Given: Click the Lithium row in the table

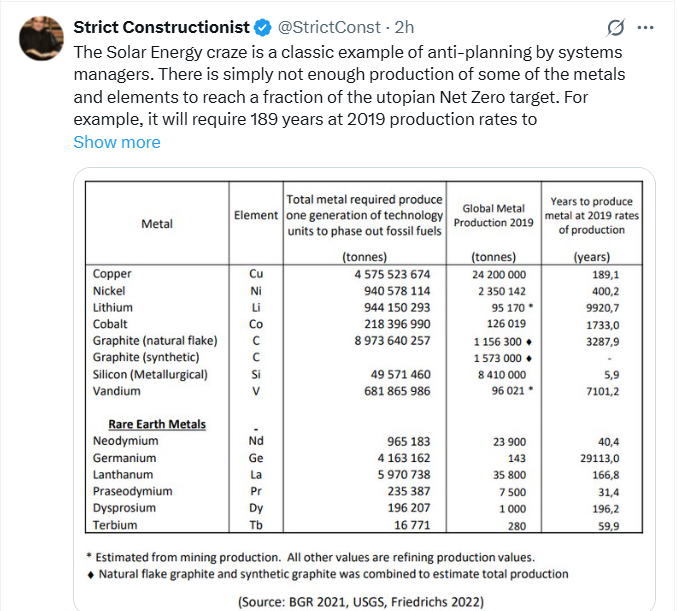Looking at the screenshot, I should tap(112, 307).
